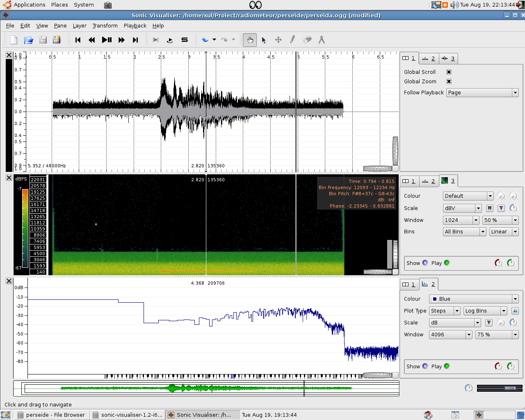Open spectrogram Scale dBV dropdown

pyautogui.click(x=462, y=208)
